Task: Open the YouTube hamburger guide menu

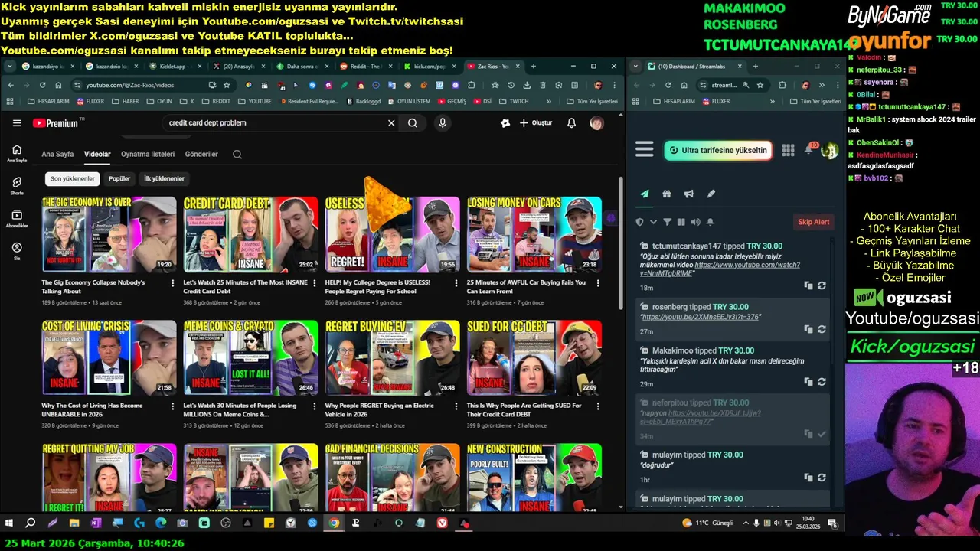Action: (17, 122)
